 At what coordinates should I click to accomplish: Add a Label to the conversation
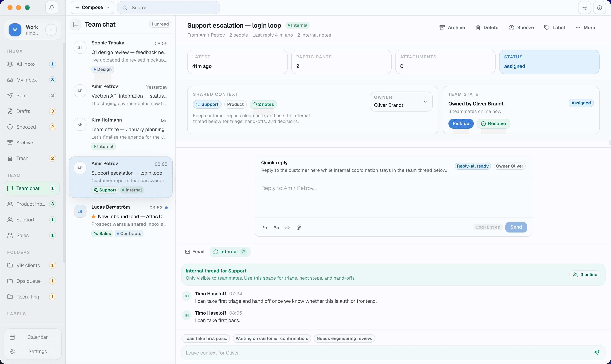coord(555,27)
